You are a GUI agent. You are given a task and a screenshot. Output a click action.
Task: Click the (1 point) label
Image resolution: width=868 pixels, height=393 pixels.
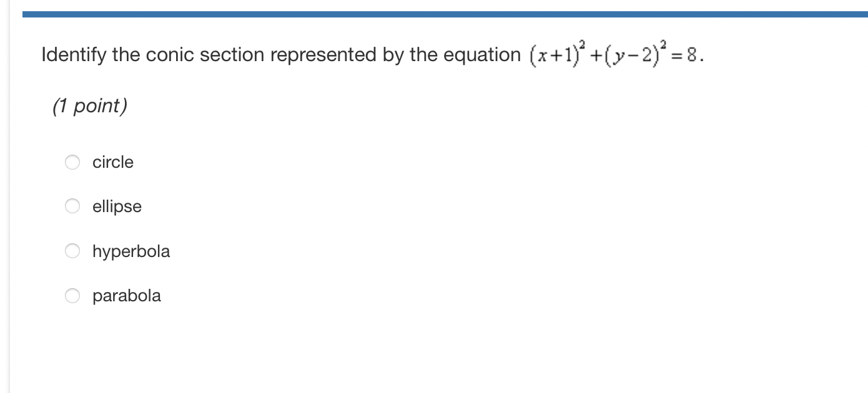(x=90, y=105)
